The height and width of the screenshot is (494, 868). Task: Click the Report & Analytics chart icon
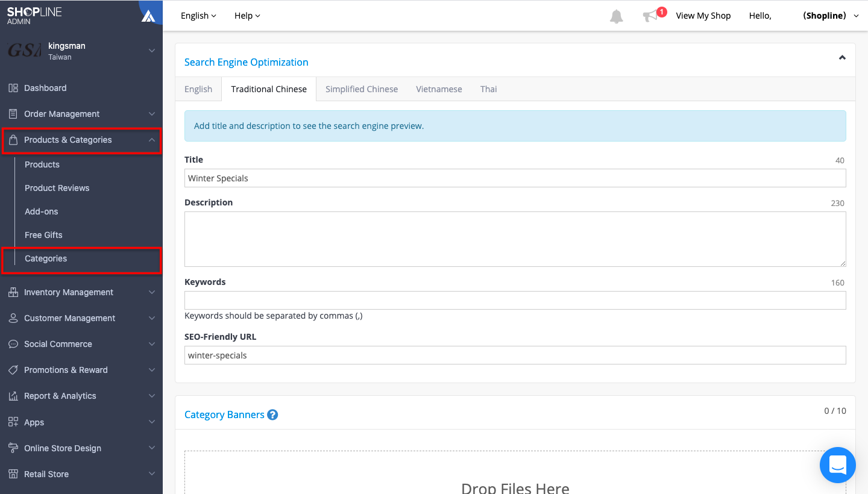[13, 396]
